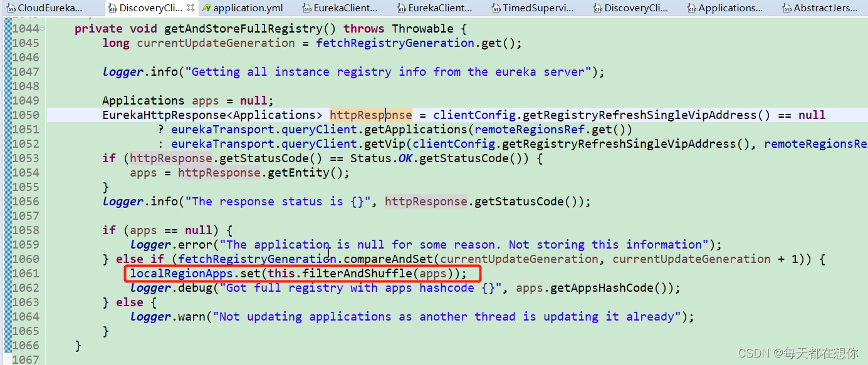The width and height of the screenshot is (868, 365).
Task: Click the CloudEureka... Java file icon
Action: [11, 8]
